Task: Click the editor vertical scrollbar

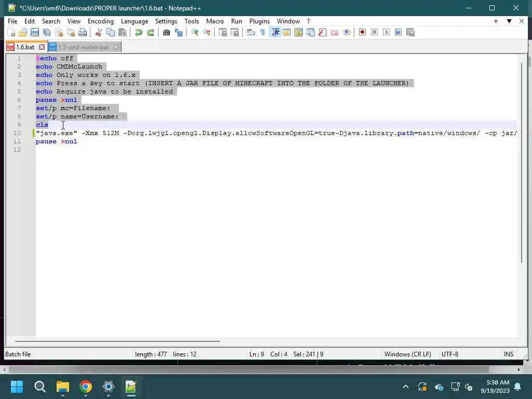Action: pos(522,163)
